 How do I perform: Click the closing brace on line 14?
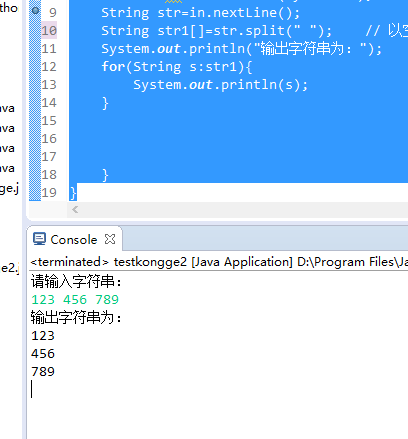click(105, 103)
